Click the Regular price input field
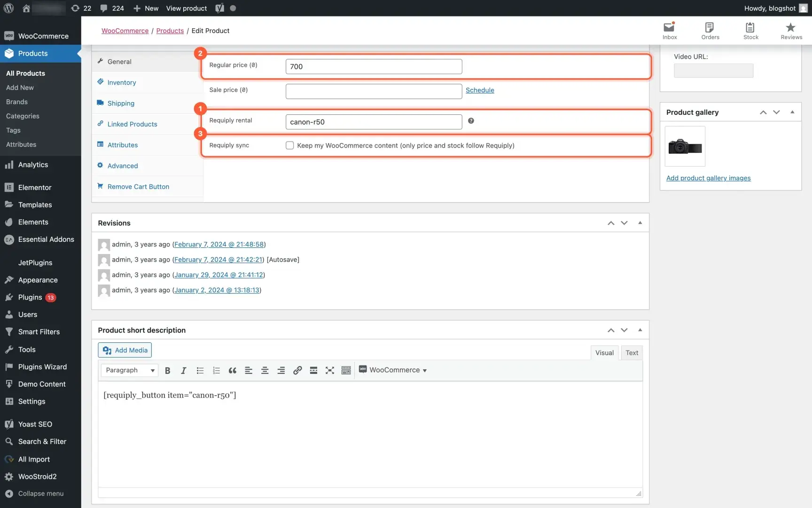The width and height of the screenshot is (812, 508). click(x=374, y=66)
